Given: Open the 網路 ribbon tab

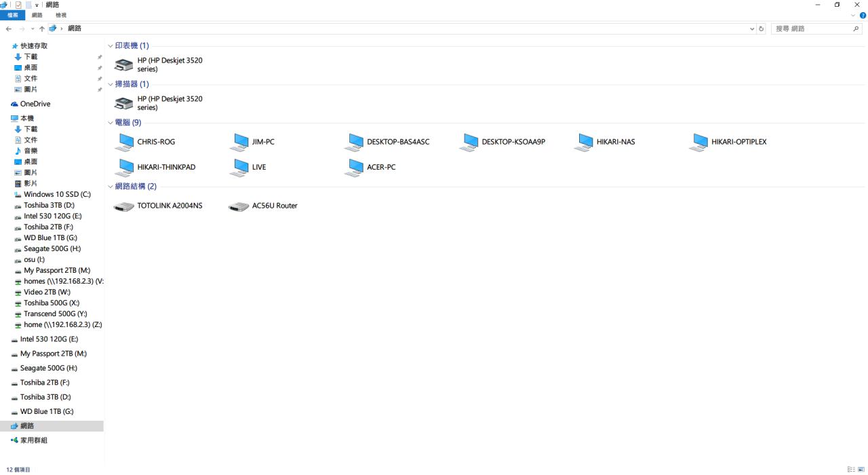Looking at the screenshot, I should 37,15.
